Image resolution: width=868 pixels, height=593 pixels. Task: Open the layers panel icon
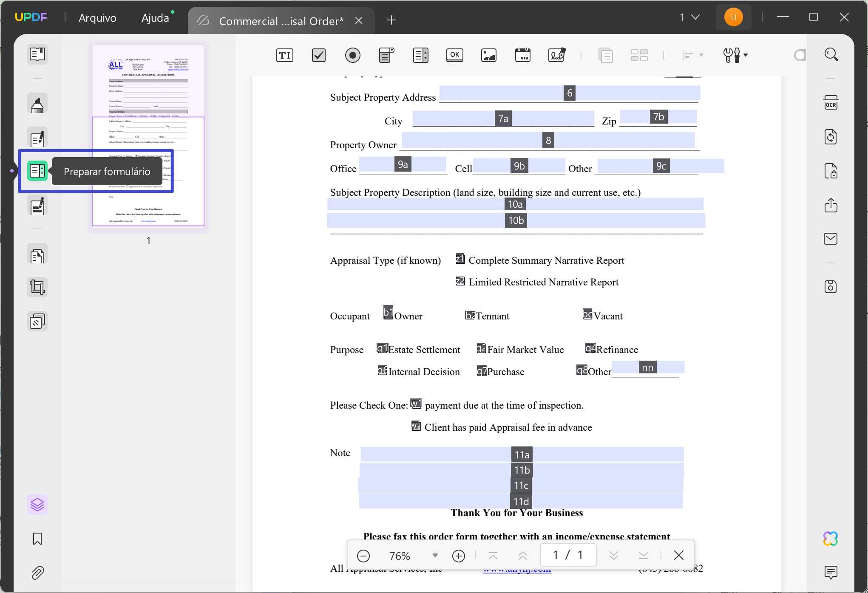tap(37, 505)
